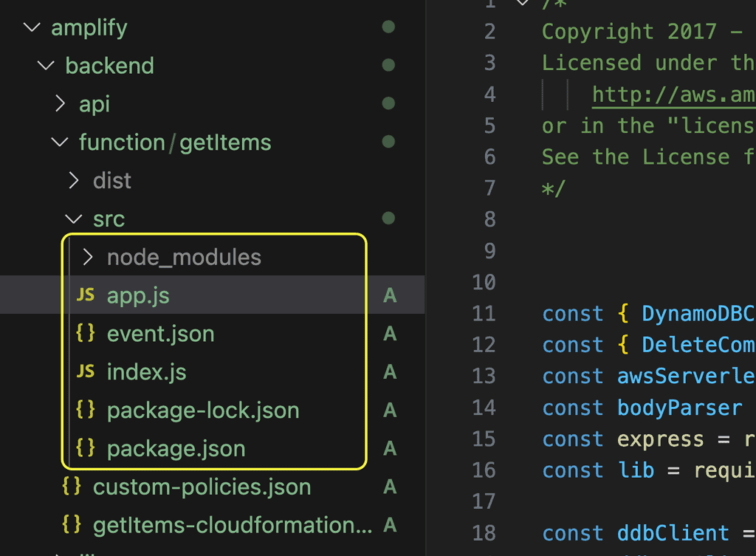Click the JS icon beside app.js

86,295
